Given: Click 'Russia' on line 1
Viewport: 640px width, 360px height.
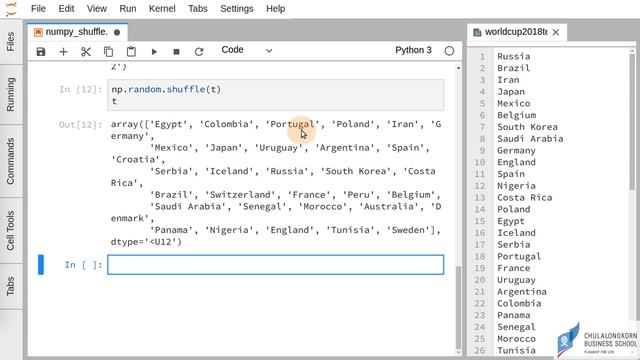Looking at the screenshot, I should tap(513, 56).
